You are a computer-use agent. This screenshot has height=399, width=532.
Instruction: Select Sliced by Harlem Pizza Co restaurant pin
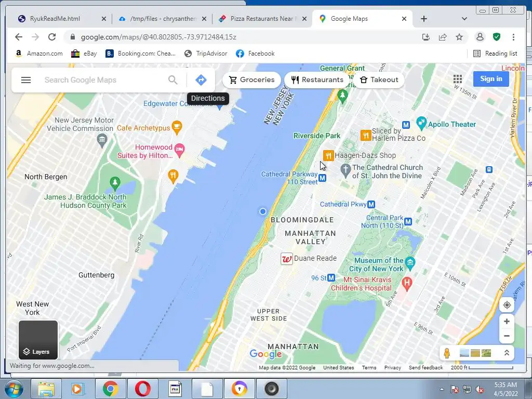[365, 136]
